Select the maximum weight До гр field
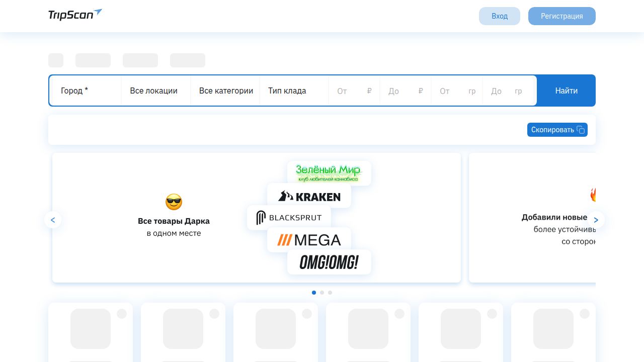This screenshot has height=362, width=644. pyautogui.click(x=508, y=91)
